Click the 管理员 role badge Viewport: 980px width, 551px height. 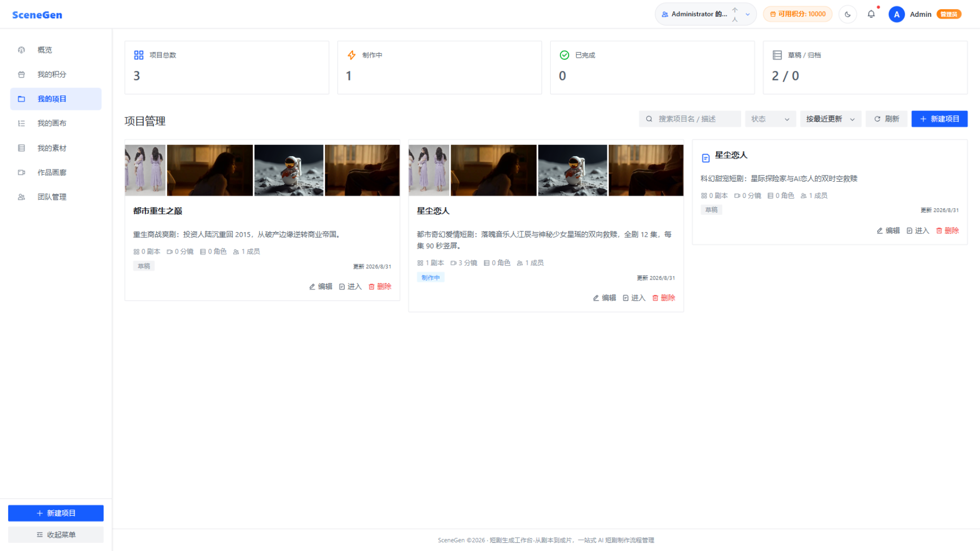(949, 14)
